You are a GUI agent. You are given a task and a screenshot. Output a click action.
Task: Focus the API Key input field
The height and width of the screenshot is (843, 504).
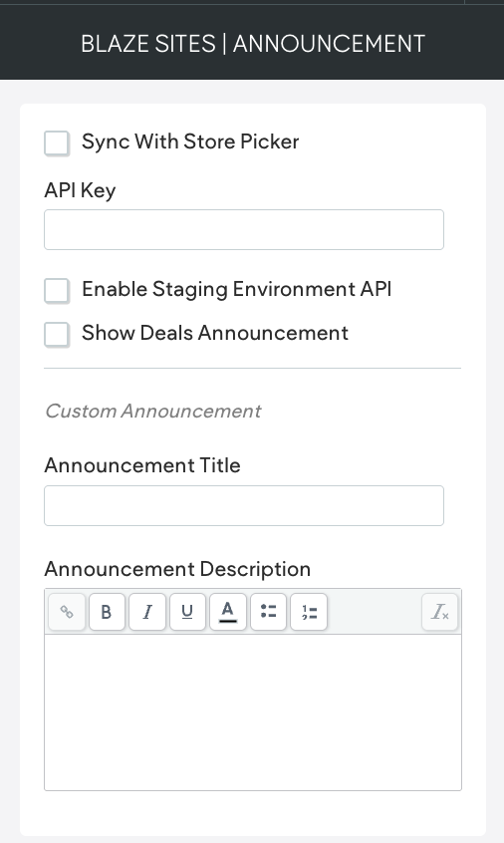(244, 229)
